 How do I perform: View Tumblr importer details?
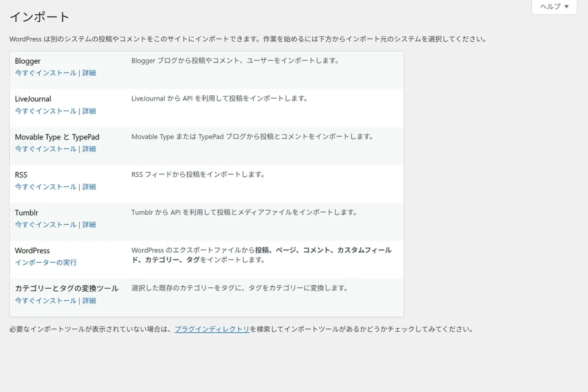pyautogui.click(x=89, y=224)
